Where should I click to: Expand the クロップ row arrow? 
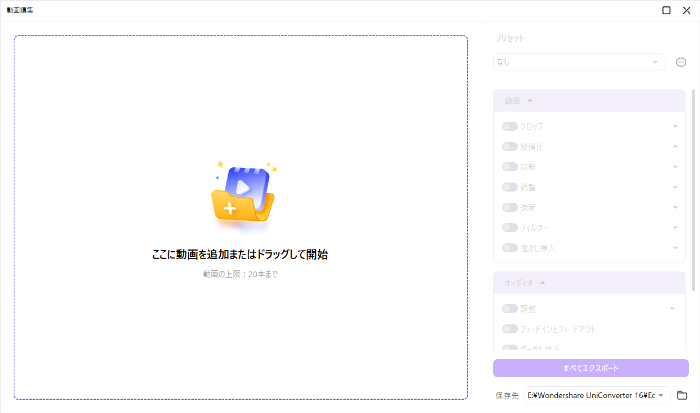tap(675, 126)
